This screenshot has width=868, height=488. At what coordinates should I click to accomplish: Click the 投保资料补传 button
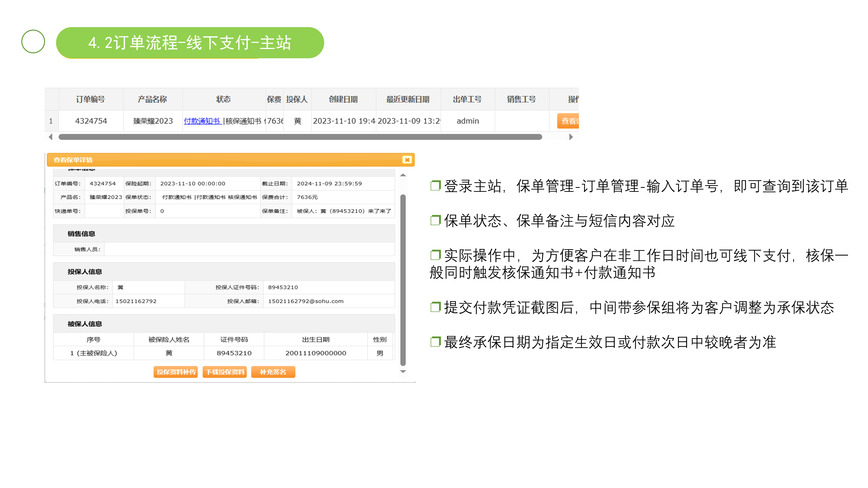pyautogui.click(x=176, y=372)
